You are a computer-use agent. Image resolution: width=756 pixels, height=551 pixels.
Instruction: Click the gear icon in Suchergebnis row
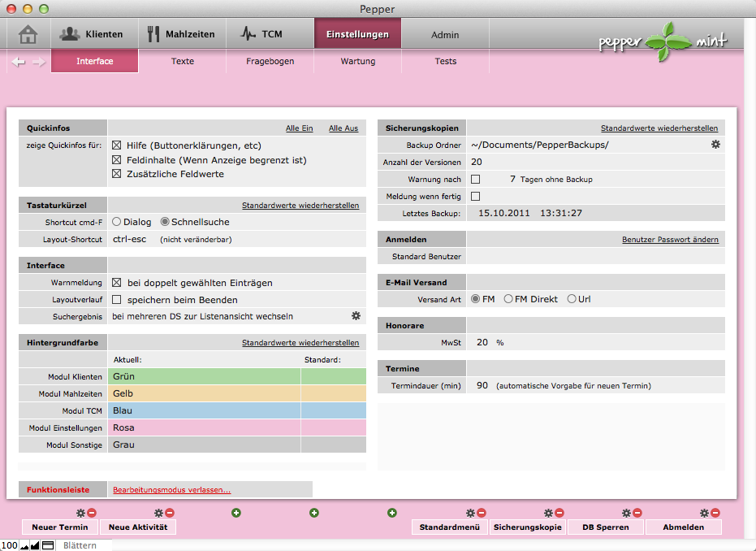[x=356, y=316]
